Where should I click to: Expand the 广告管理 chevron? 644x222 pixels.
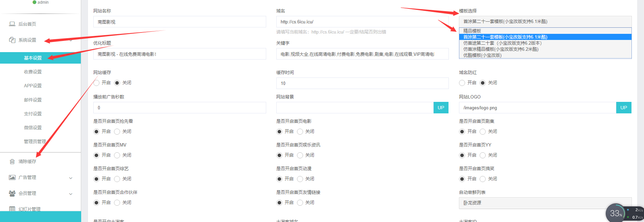71,178
